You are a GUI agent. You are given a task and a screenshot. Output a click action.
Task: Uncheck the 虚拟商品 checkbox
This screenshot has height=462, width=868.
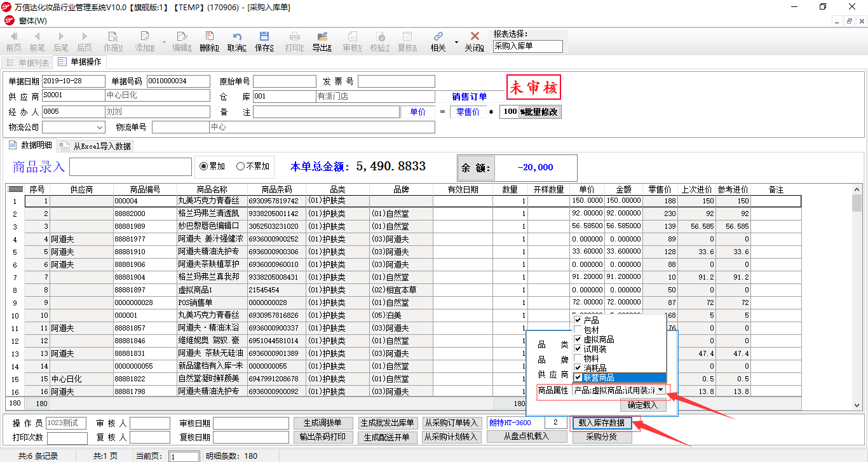tap(578, 339)
